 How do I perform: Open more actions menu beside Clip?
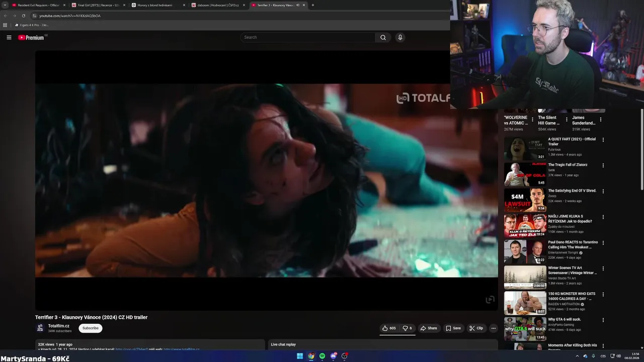point(494,328)
